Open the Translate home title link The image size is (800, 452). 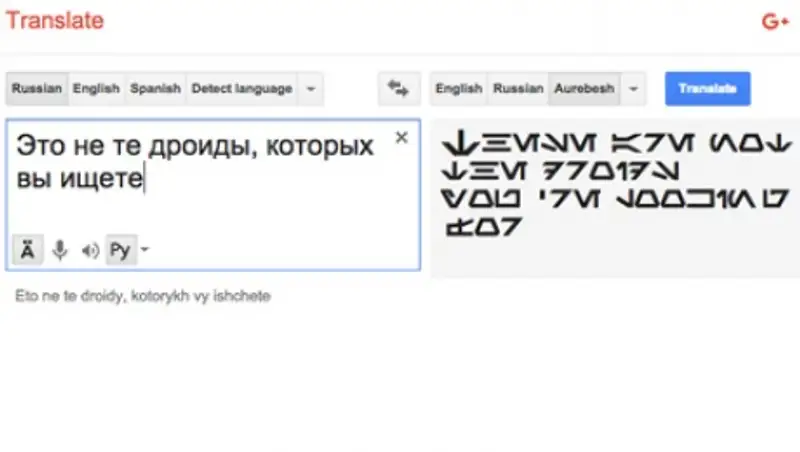(55, 21)
